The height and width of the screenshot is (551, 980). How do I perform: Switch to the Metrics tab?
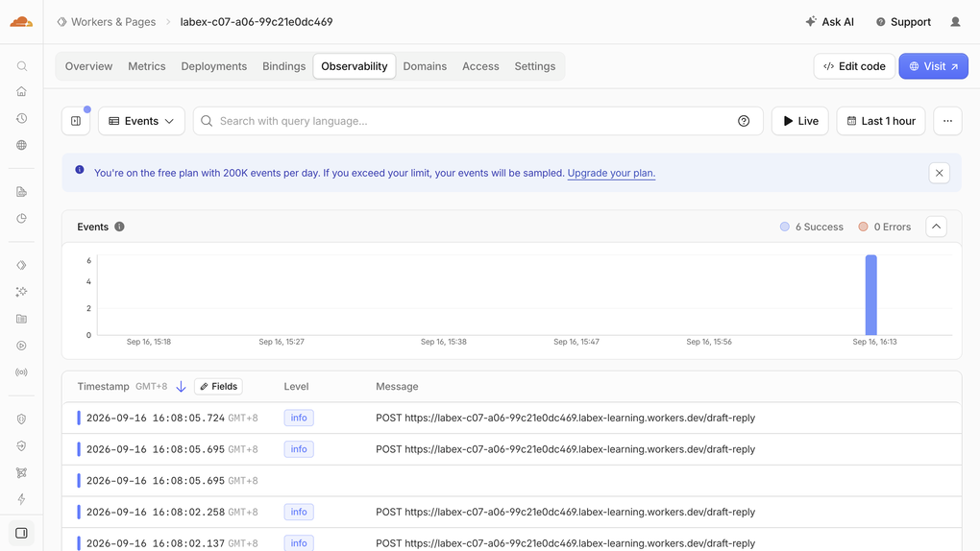pyautogui.click(x=147, y=66)
